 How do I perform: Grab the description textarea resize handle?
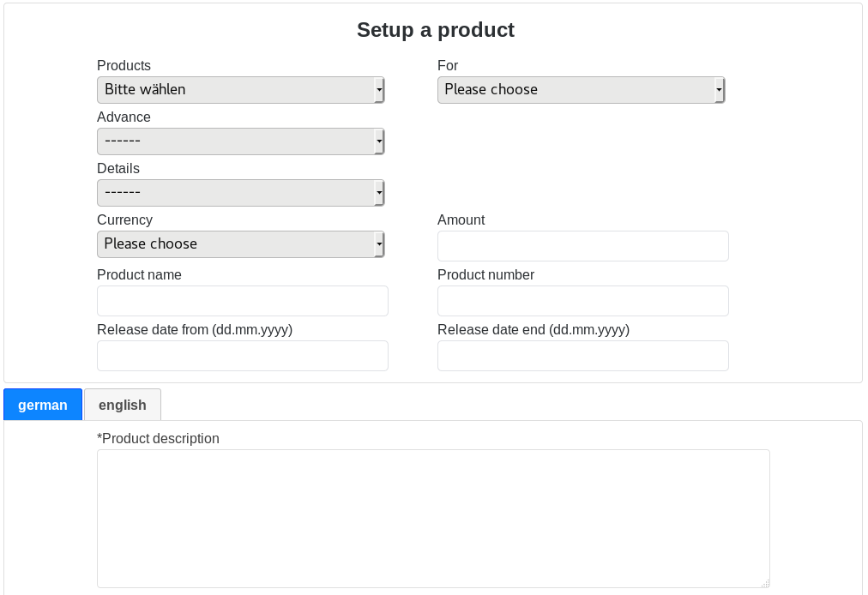tap(765, 583)
